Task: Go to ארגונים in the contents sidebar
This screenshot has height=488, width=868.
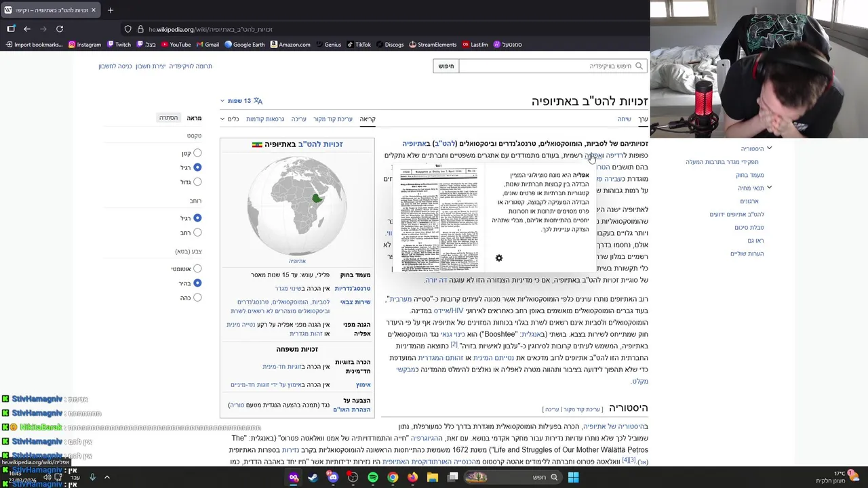Action: coord(749,201)
